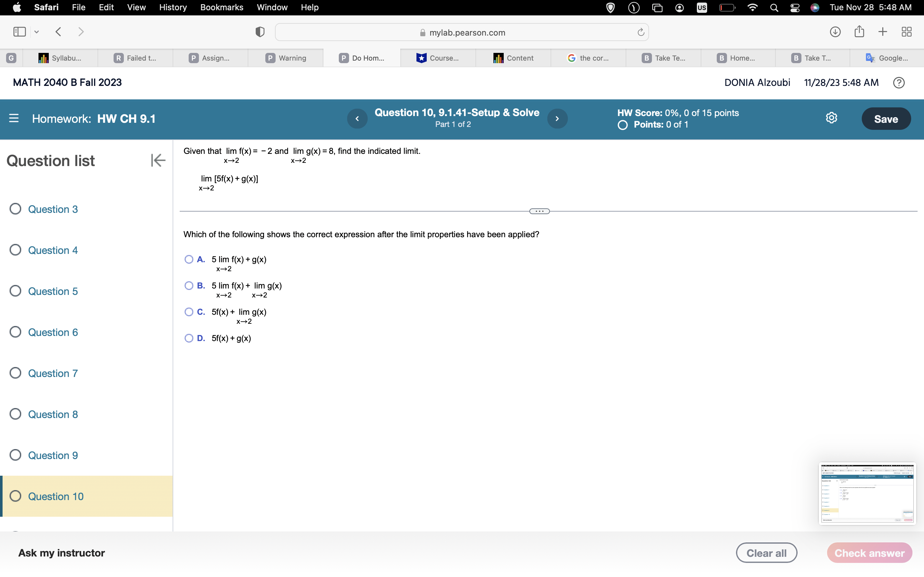Click the Safari privacy shield icon

(x=259, y=32)
